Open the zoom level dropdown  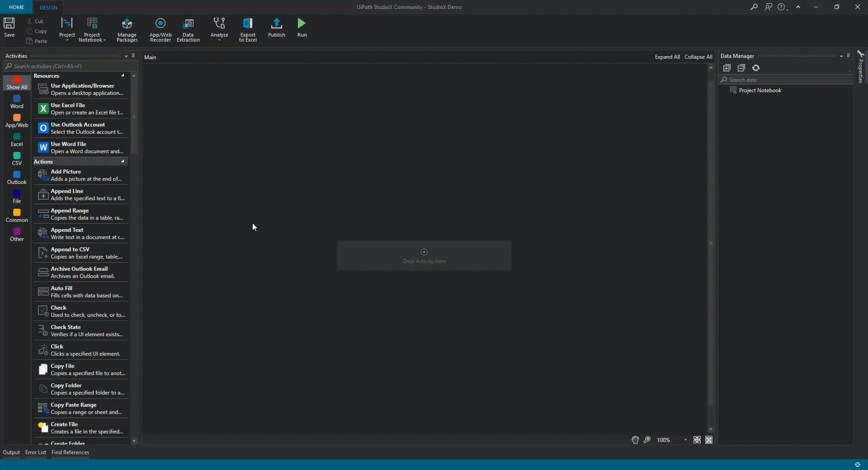[x=685, y=440]
